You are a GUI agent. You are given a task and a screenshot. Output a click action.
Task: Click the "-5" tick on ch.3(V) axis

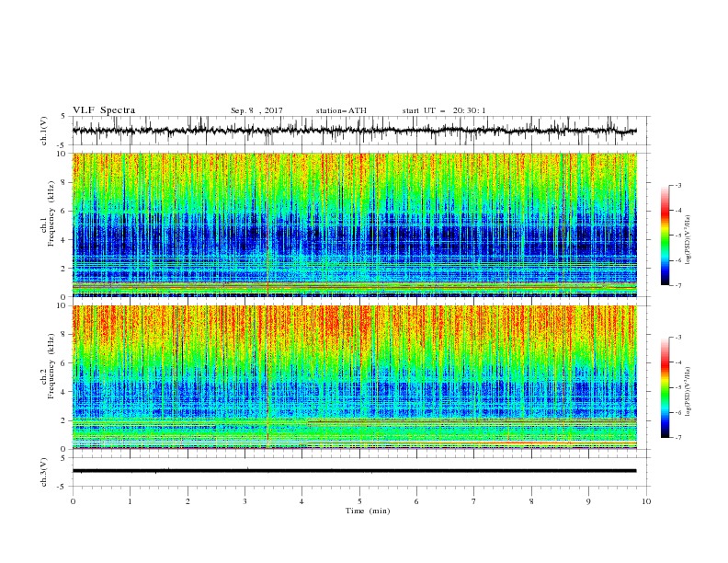(x=62, y=487)
